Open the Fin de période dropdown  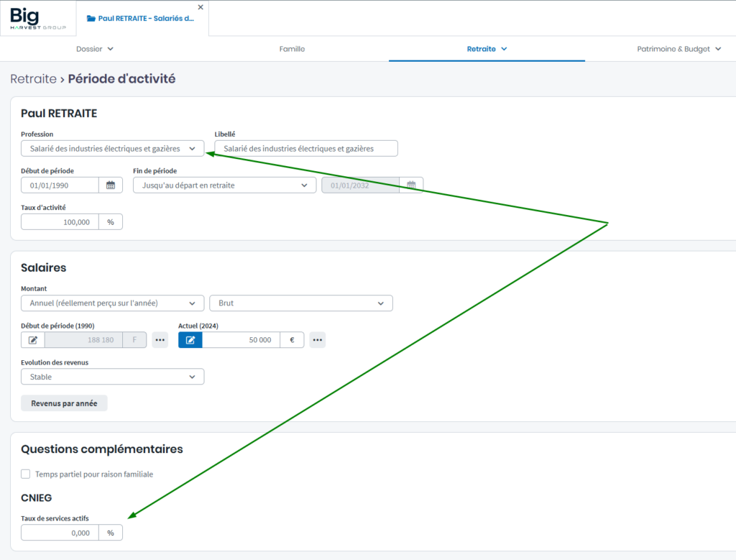click(224, 185)
